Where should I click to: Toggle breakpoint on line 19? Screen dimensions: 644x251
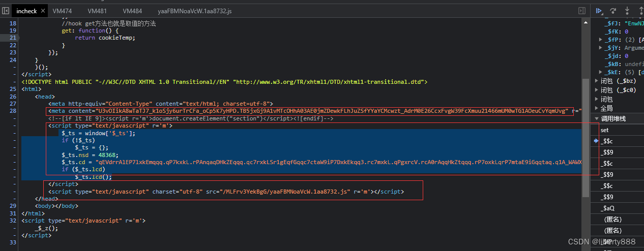point(13,30)
